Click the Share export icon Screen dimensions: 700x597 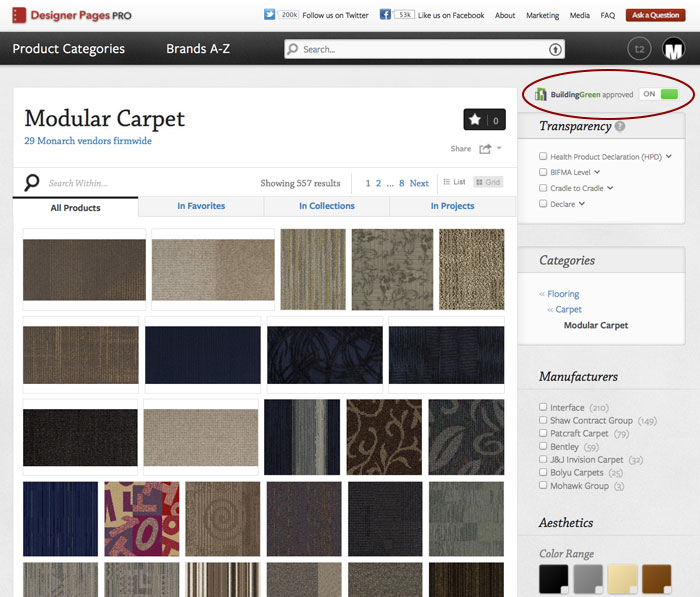(485, 149)
